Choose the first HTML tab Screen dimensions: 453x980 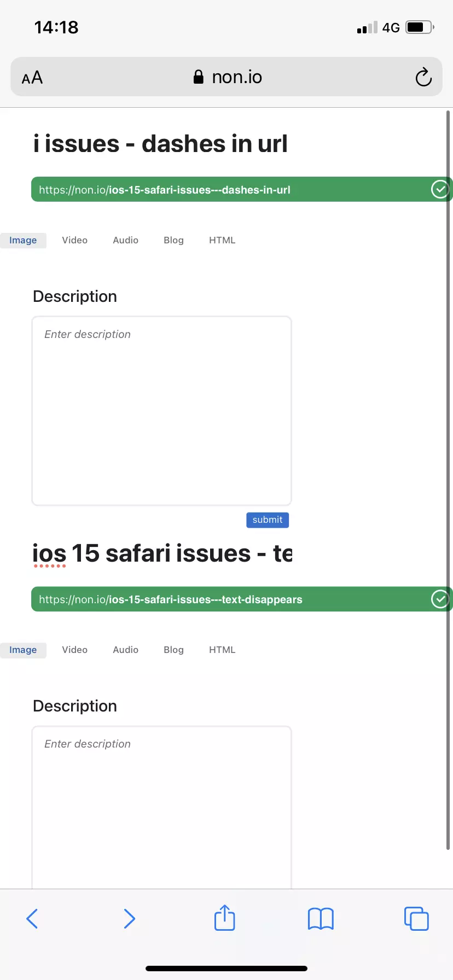(222, 240)
